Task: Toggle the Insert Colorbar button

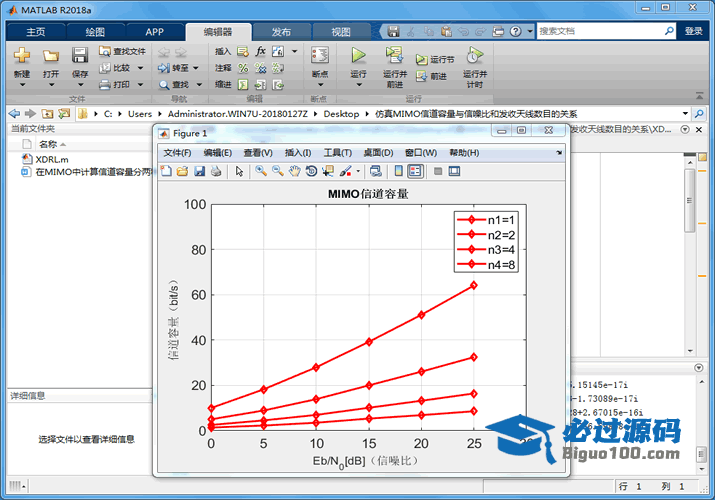Action: (x=397, y=171)
